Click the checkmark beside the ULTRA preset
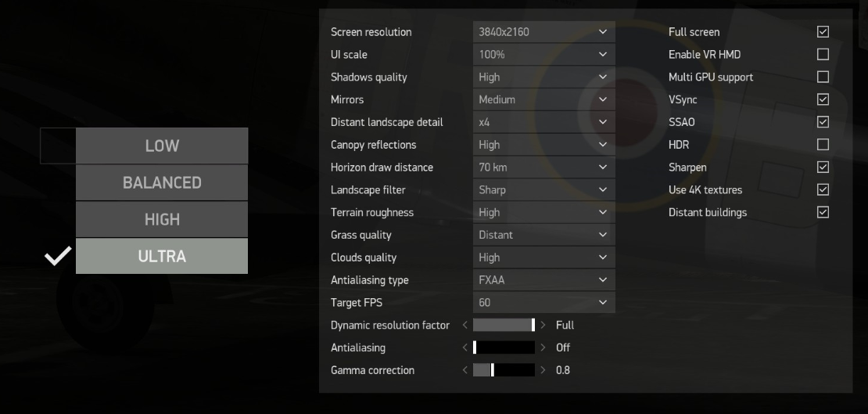Screen dimensions: 868x414 click(x=58, y=256)
